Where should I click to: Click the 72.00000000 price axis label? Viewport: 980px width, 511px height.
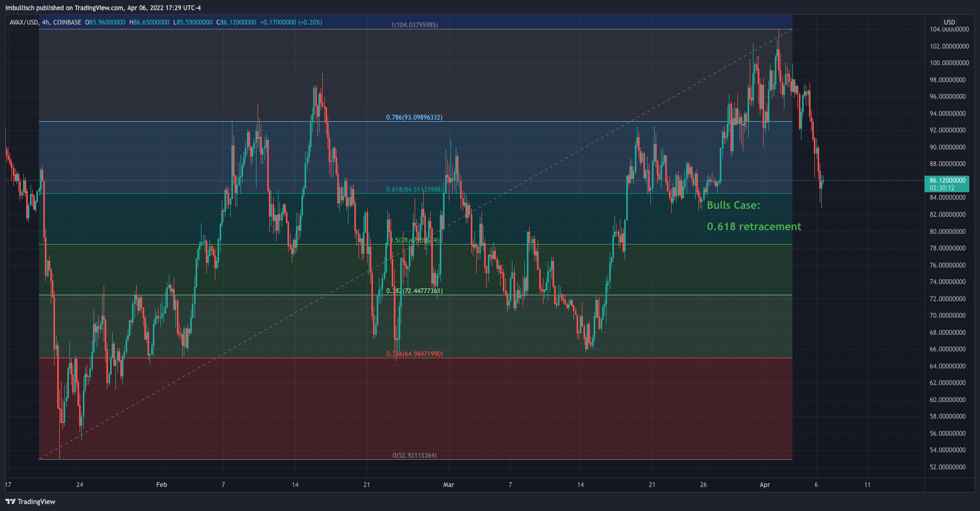[949, 299]
